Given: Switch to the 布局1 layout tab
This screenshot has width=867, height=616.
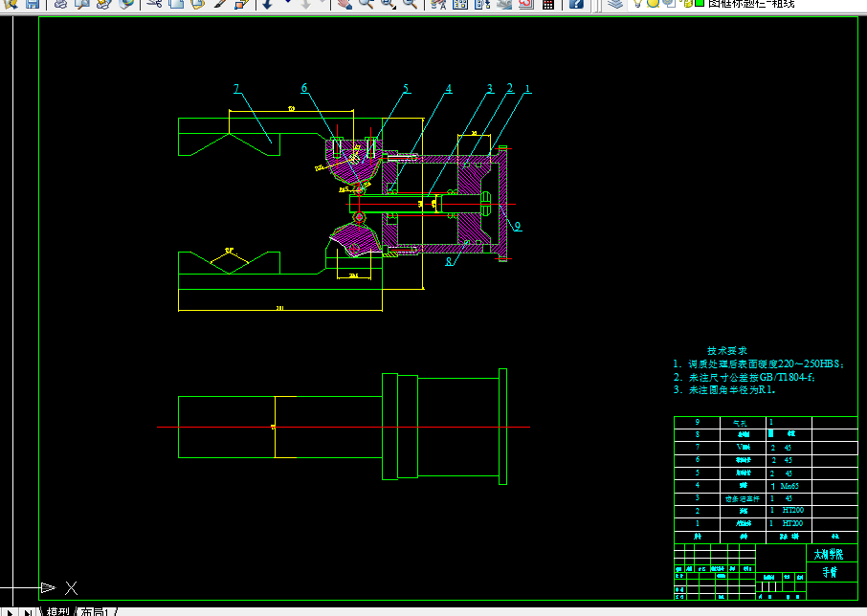Looking at the screenshot, I should click(x=95, y=611).
